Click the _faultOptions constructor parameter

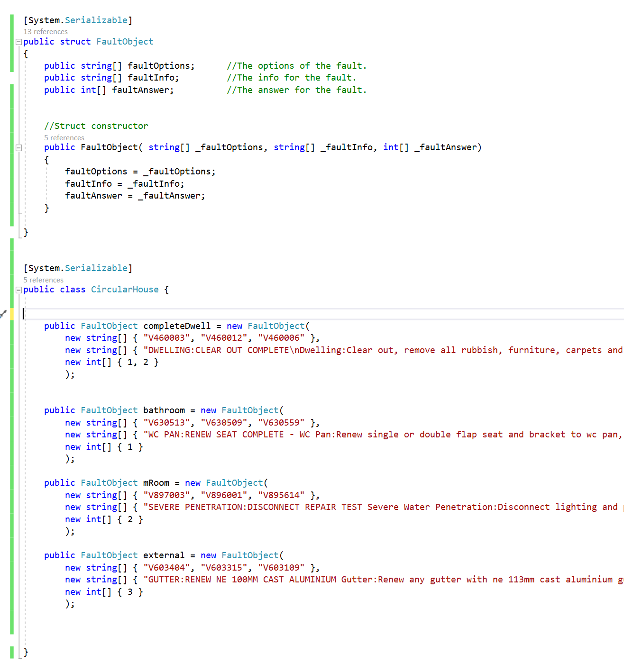point(229,147)
